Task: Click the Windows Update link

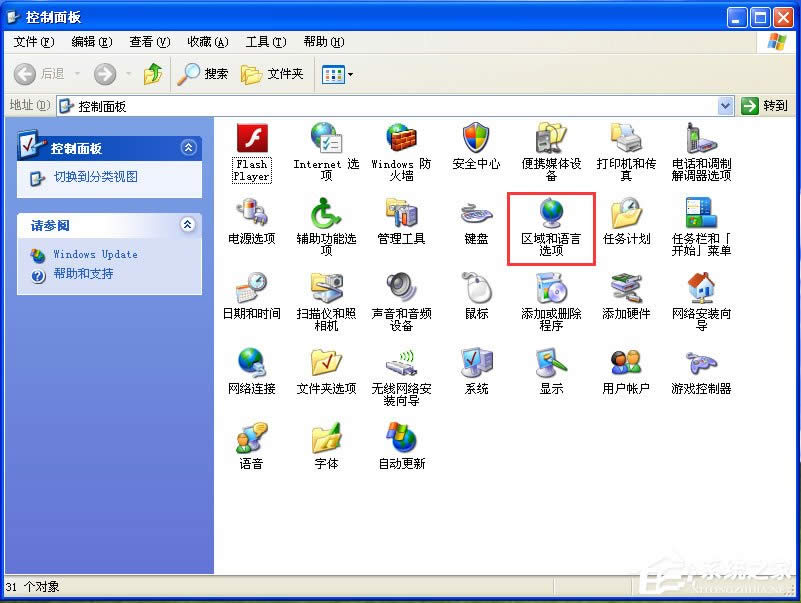Action: (96, 254)
